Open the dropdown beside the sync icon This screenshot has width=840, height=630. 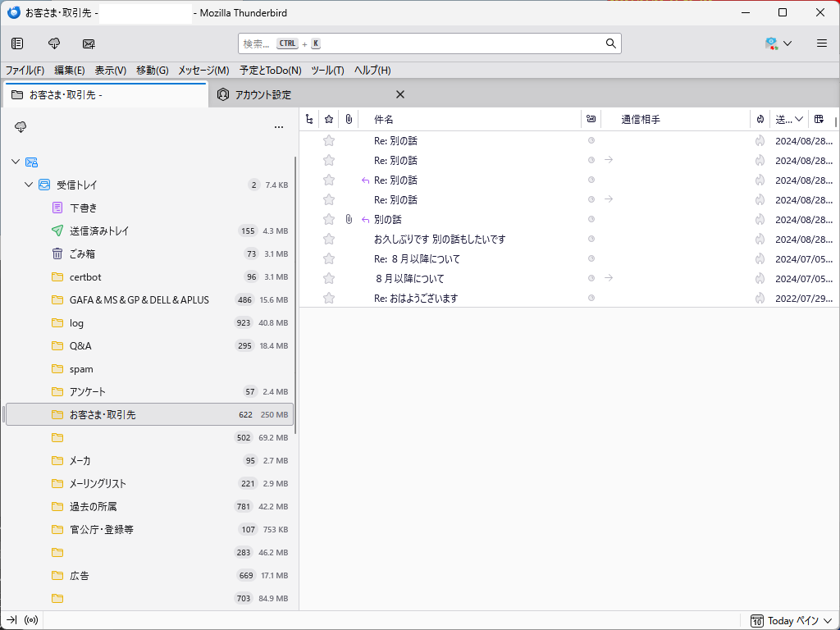tap(787, 43)
